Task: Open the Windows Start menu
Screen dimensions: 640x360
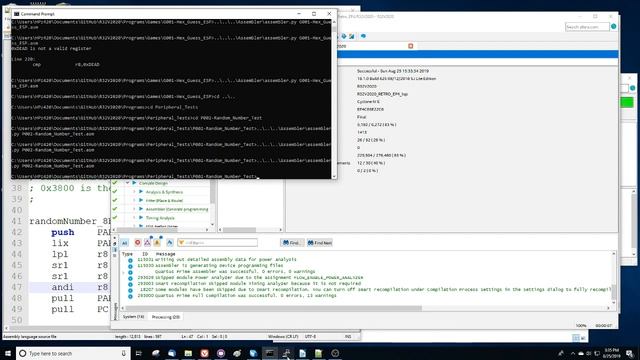Action: (8, 353)
